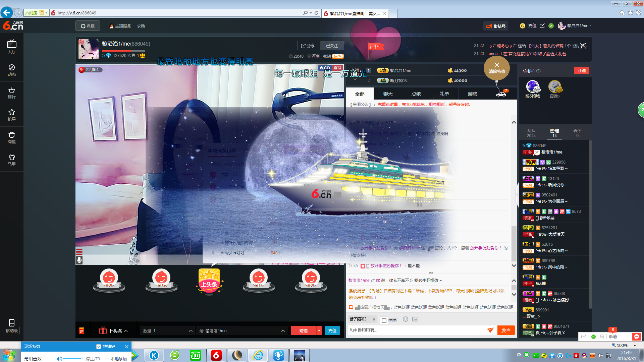The width and height of the screenshot is (644, 362).
Task: Click the green checkmark status icon at bottom right
Action: (593, 337)
